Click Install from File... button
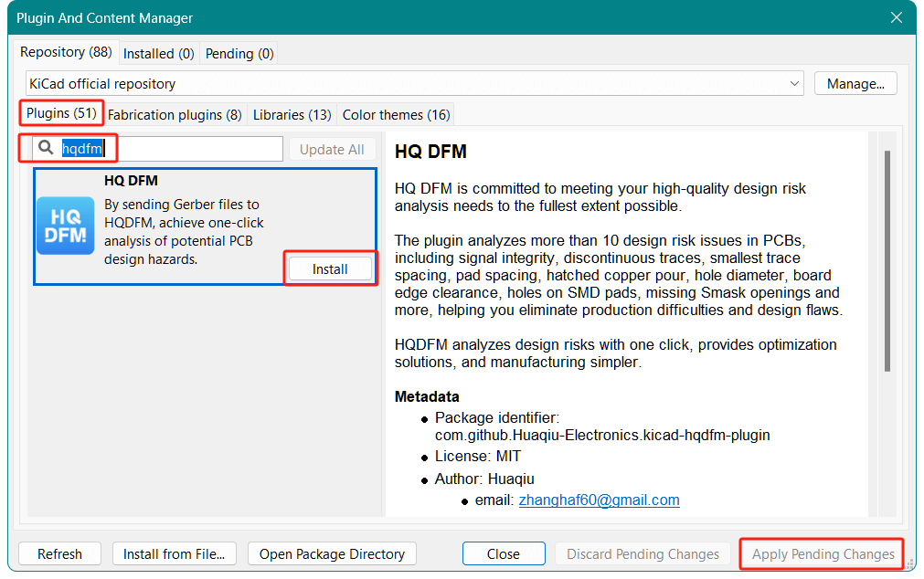The height and width of the screenshot is (579, 924). click(174, 554)
